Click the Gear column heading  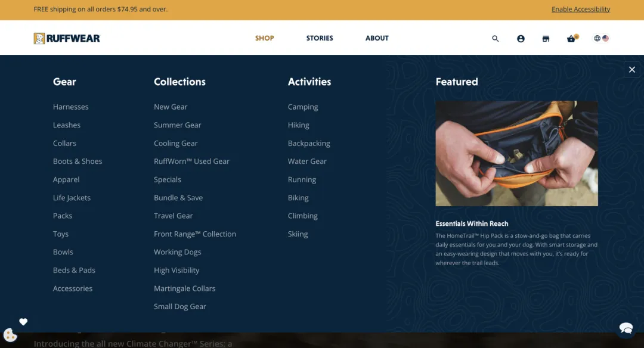tap(64, 82)
